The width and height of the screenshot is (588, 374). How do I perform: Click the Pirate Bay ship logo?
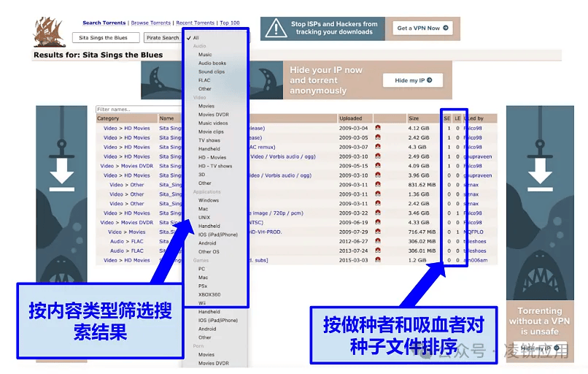(x=50, y=34)
